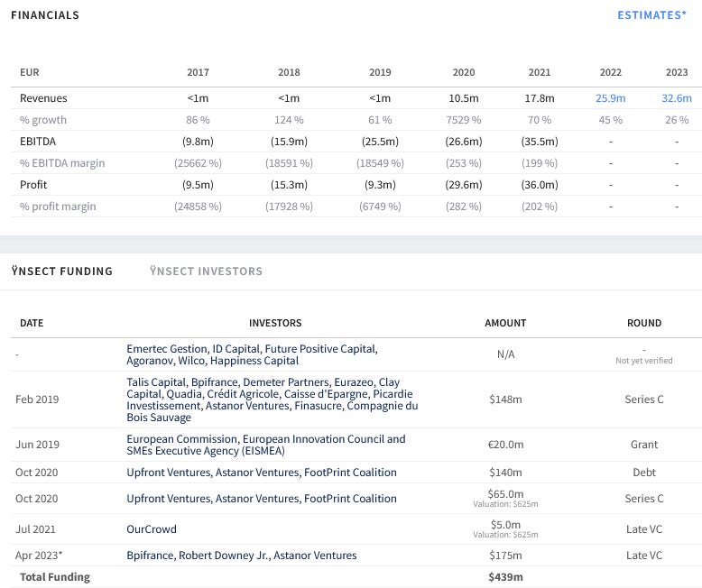Screen dimensions: 702x588
Task: Select the 2021 profit value (36.0m)
Action: [x=539, y=185]
